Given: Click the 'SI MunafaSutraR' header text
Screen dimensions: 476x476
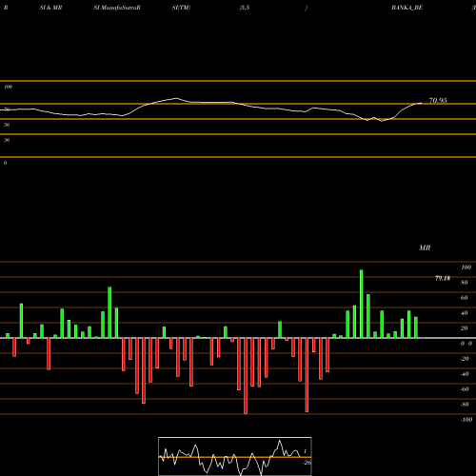Looking at the screenshot, I should click(x=117, y=8).
